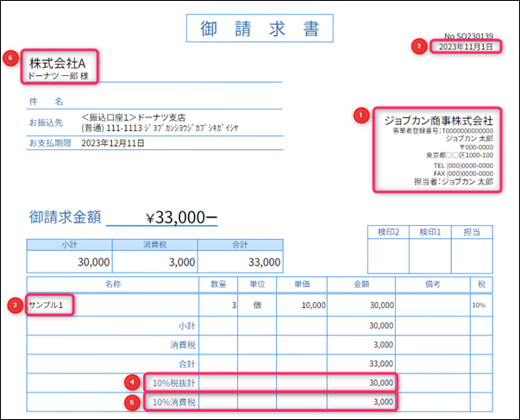Click the red number 5 marker

pyautogui.click(x=130, y=400)
